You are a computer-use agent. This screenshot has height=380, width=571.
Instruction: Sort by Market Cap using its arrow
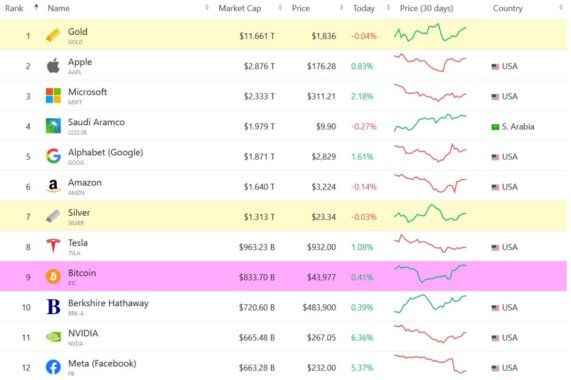point(280,7)
